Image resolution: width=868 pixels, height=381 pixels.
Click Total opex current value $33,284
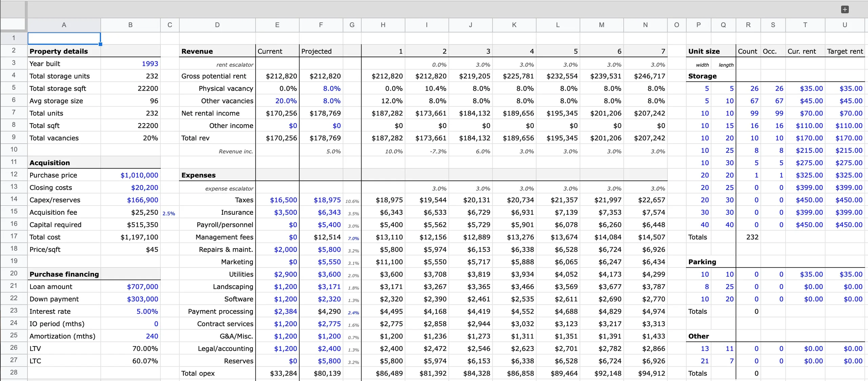tap(283, 373)
